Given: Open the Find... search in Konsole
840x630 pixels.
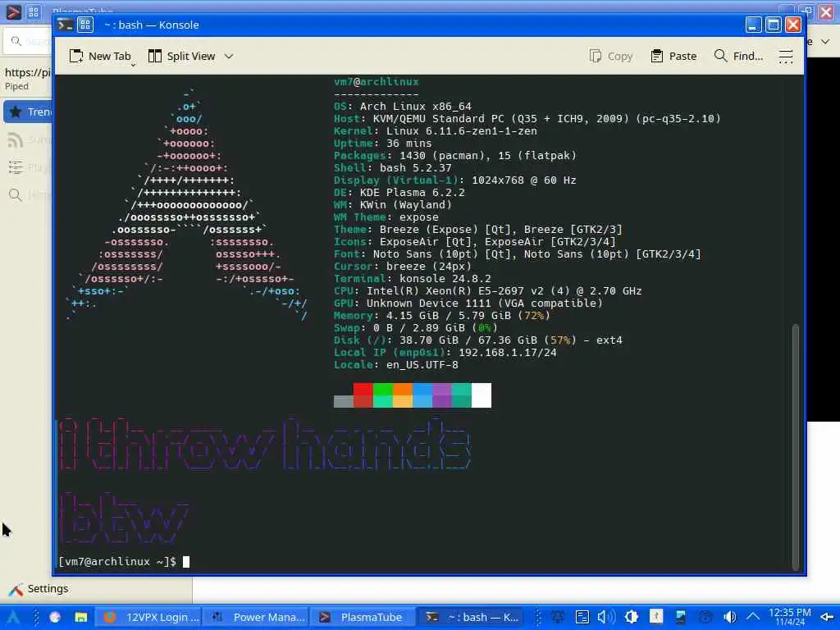Looking at the screenshot, I should tap(739, 57).
